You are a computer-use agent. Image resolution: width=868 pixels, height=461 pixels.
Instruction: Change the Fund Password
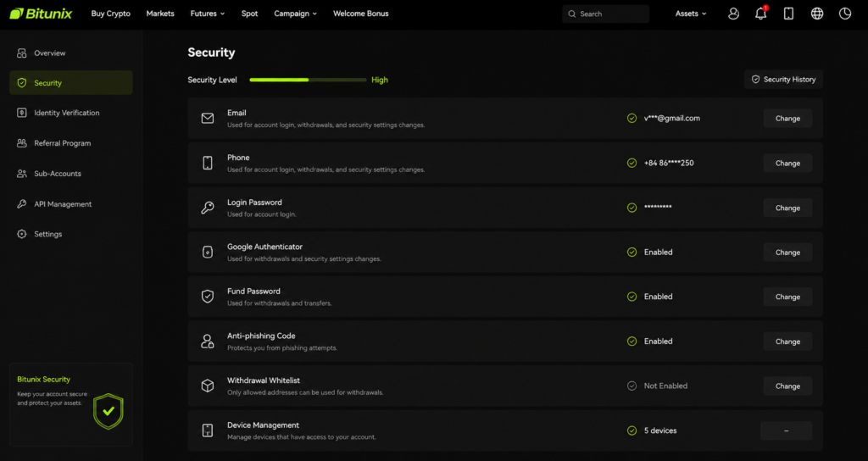coord(787,297)
